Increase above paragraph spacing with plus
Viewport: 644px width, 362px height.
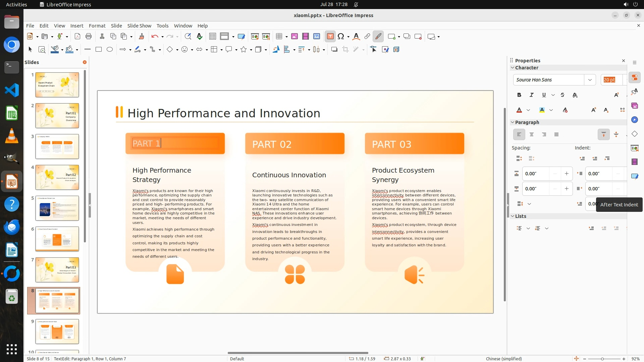[567, 174]
